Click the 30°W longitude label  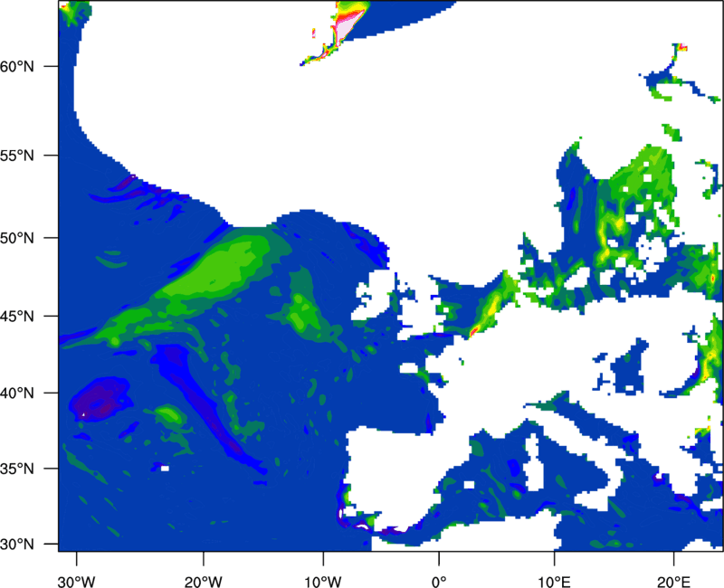pos(77,582)
